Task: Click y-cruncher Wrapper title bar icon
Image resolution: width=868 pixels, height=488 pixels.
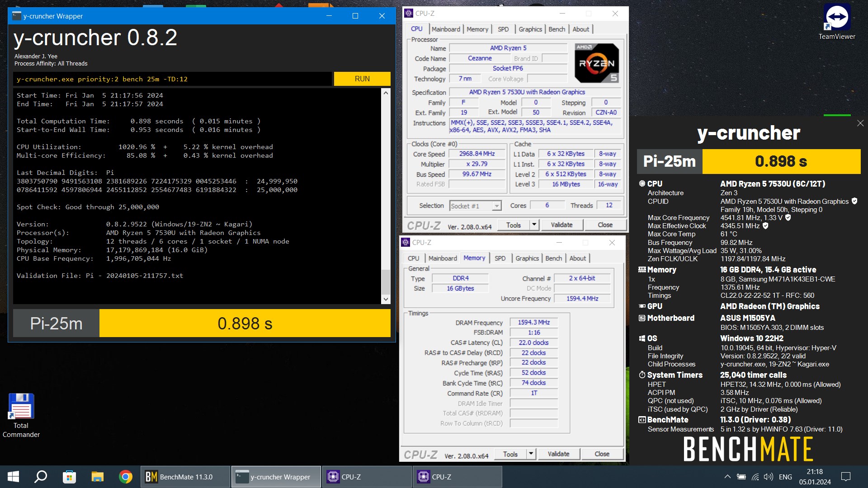Action: tap(17, 16)
